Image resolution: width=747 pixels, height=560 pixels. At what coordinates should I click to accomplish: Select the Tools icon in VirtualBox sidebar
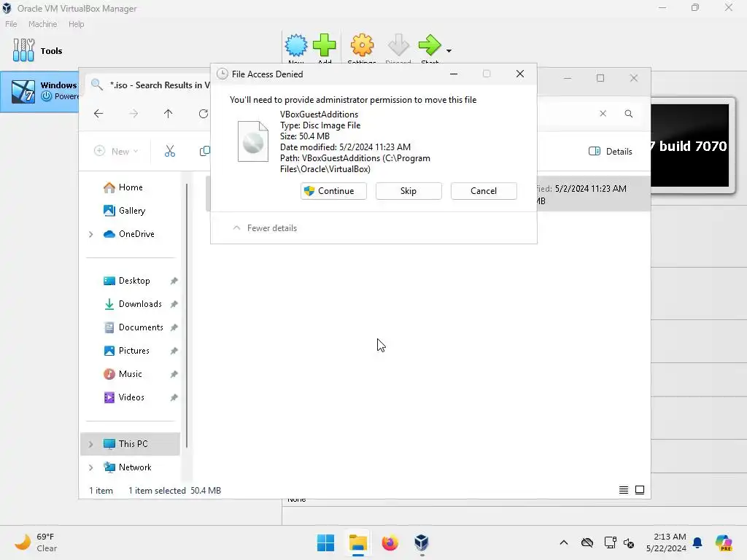23,50
